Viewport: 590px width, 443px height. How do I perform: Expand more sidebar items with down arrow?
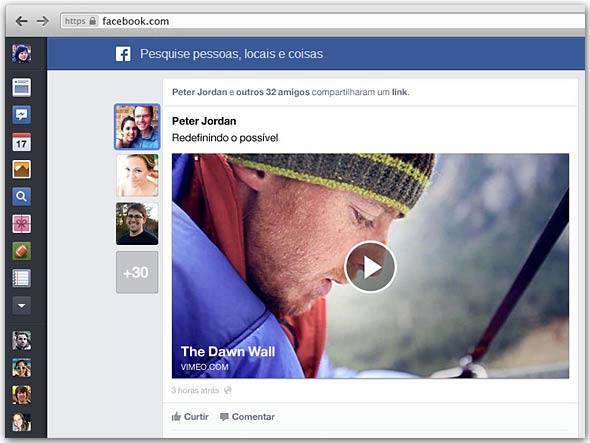tap(21, 305)
